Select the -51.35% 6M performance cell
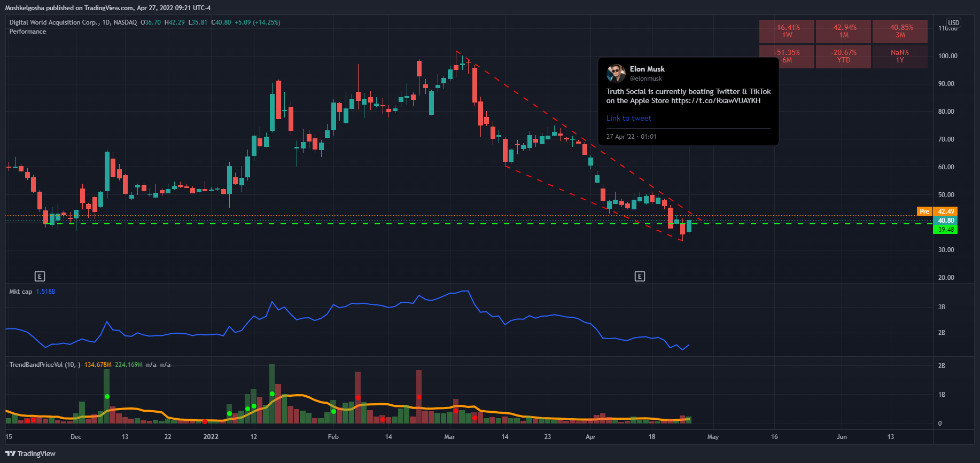The height and width of the screenshot is (463, 980). 787,56
